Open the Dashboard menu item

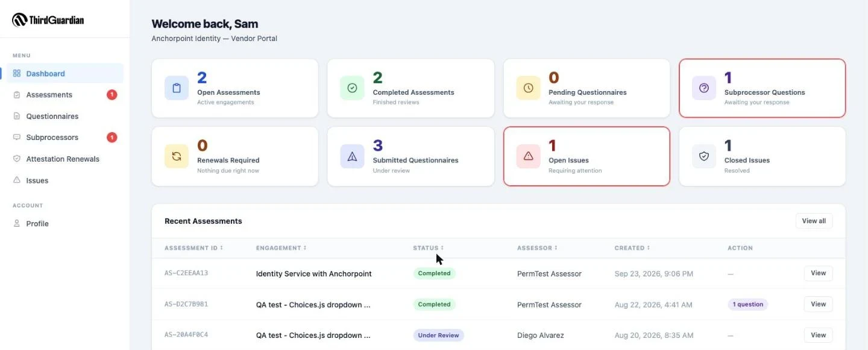pyautogui.click(x=65, y=74)
